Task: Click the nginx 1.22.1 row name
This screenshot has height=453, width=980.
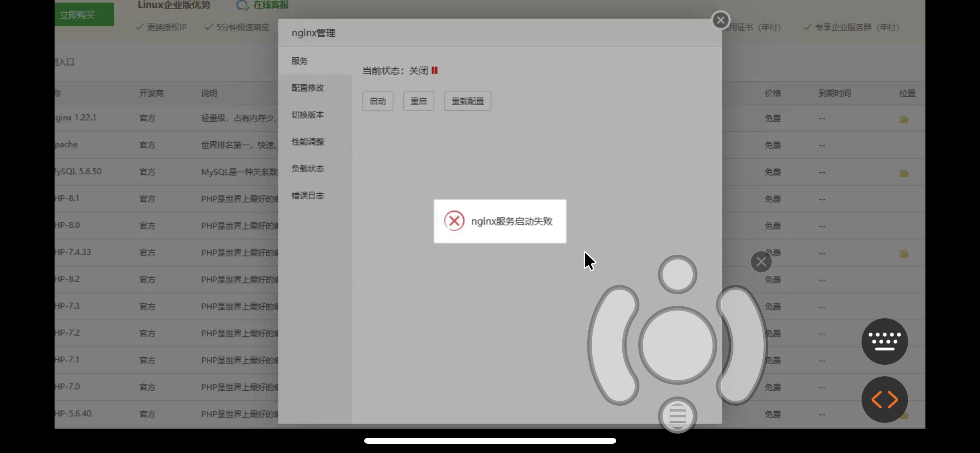Action: coord(75,118)
